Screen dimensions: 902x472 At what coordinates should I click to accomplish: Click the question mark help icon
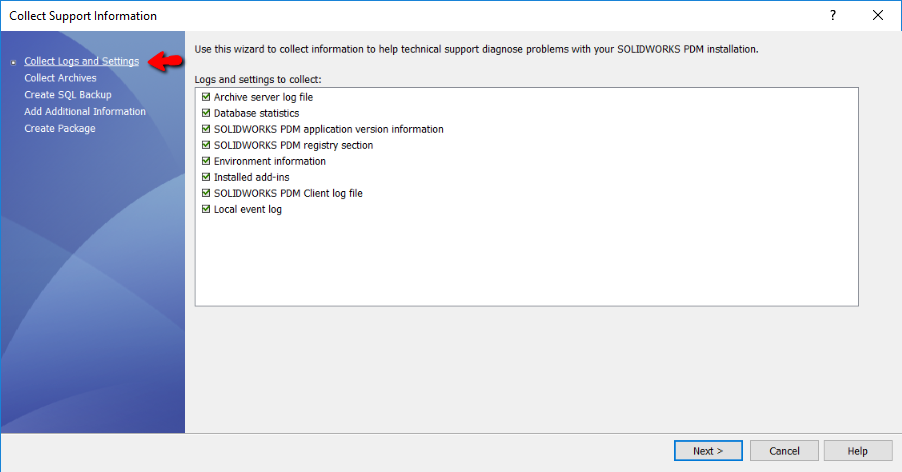pos(833,16)
